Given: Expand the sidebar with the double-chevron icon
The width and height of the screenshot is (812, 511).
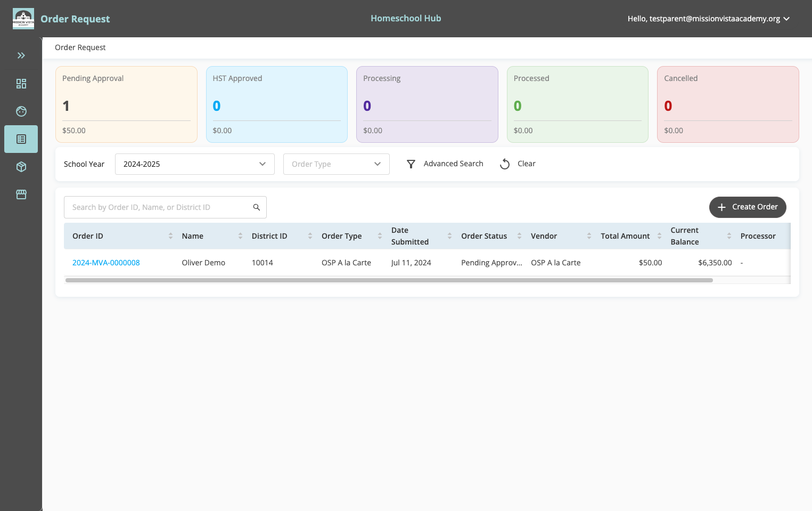Looking at the screenshot, I should click(21, 55).
